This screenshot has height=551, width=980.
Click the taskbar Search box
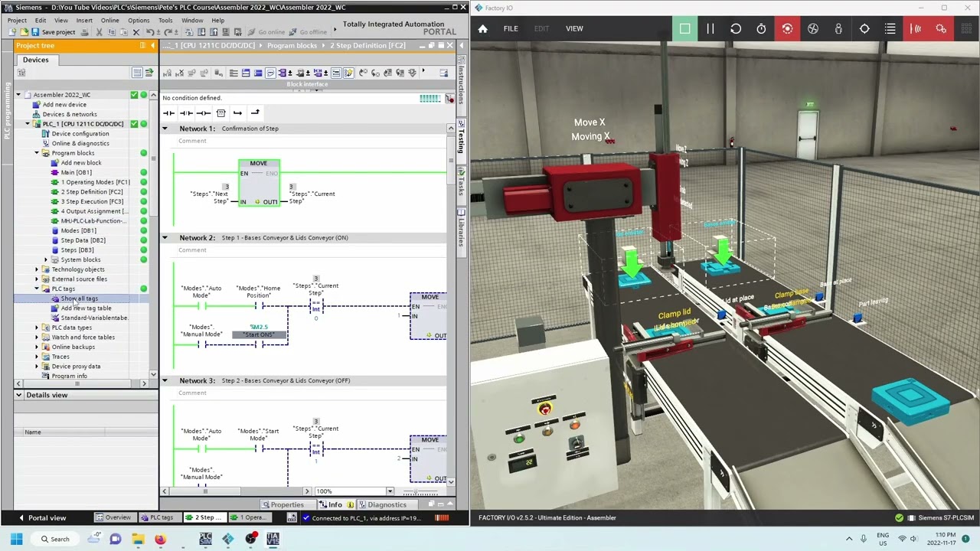point(54,539)
